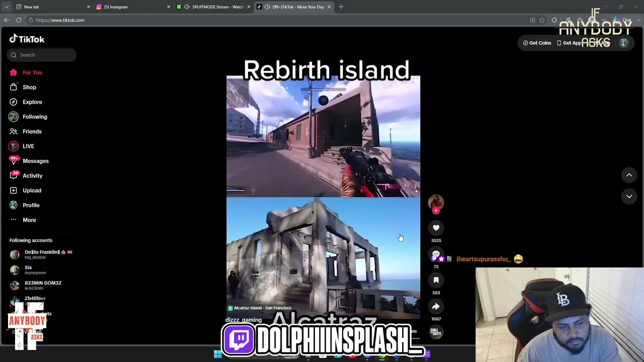
Task: Open the Activity notifications
Action: 32,175
